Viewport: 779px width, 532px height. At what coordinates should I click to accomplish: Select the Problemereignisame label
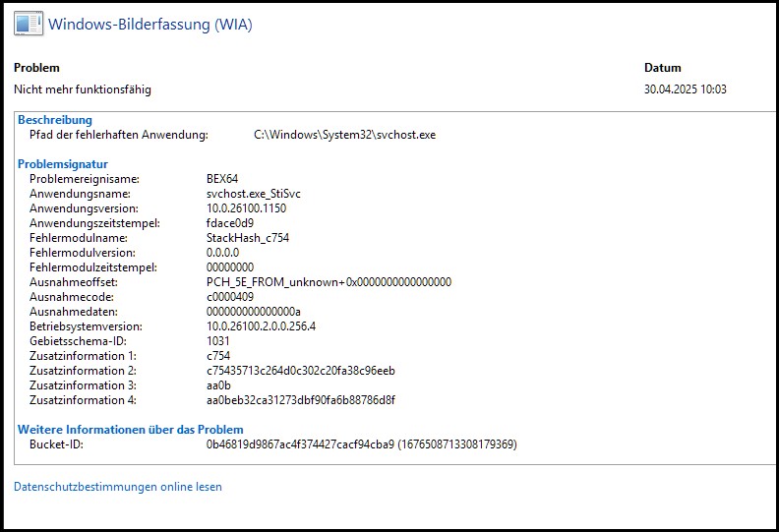click(85, 179)
